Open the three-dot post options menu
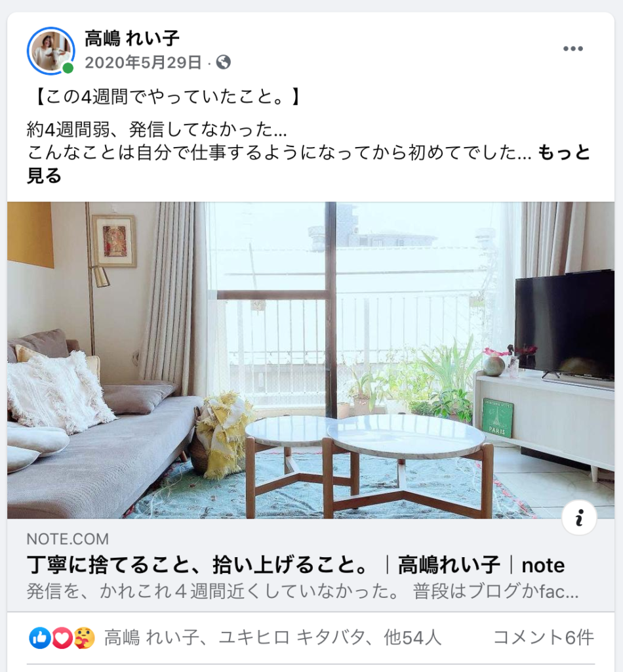This screenshot has height=672, width=623. point(573,49)
